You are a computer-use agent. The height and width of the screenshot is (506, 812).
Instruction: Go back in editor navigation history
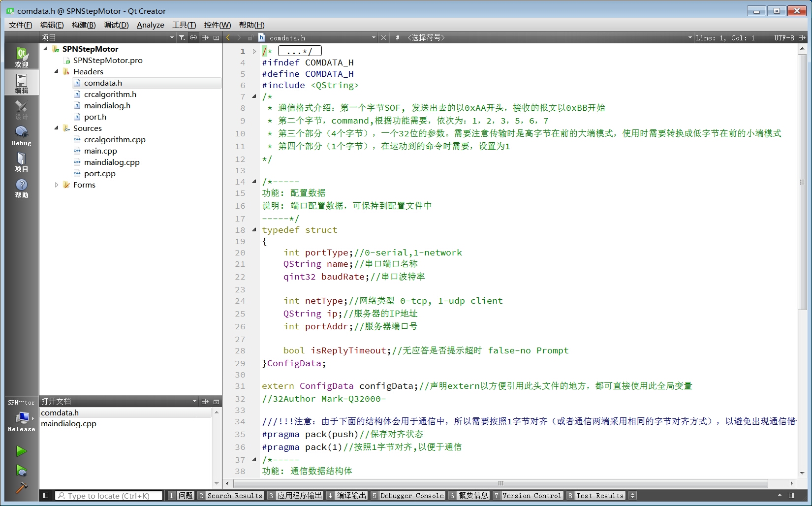[x=228, y=37]
